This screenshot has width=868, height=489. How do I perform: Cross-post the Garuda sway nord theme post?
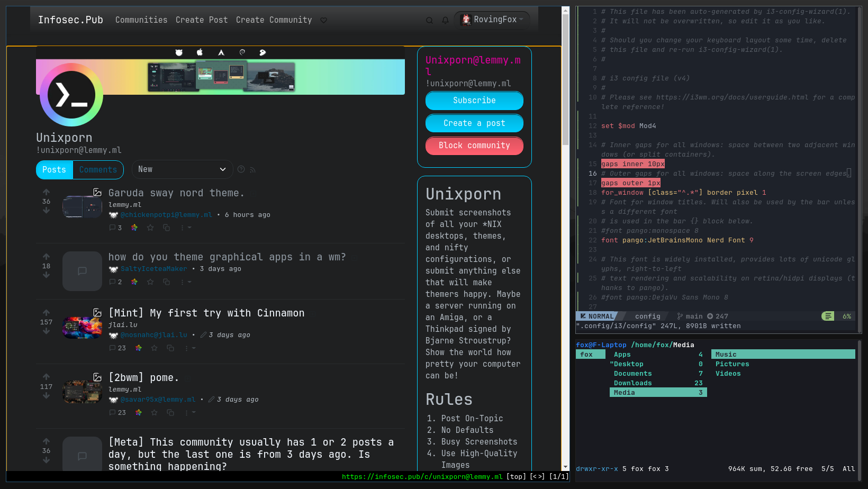point(166,228)
